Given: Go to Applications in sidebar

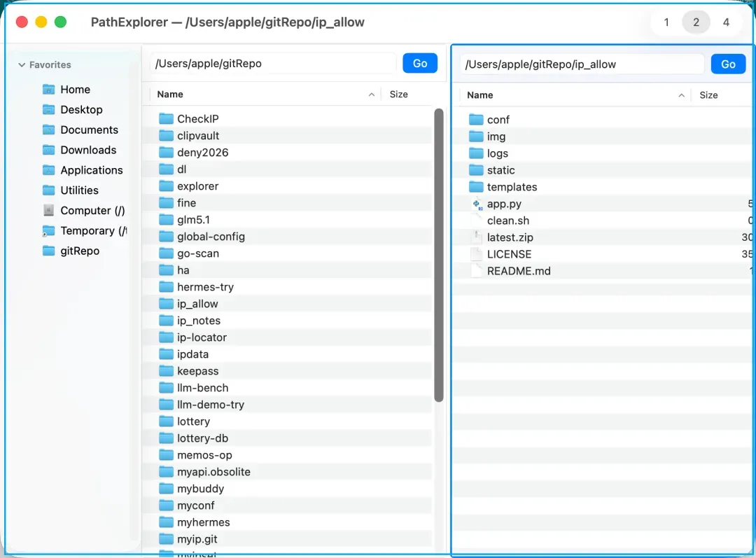Looking at the screenshot, I should (x=92, y=170).
